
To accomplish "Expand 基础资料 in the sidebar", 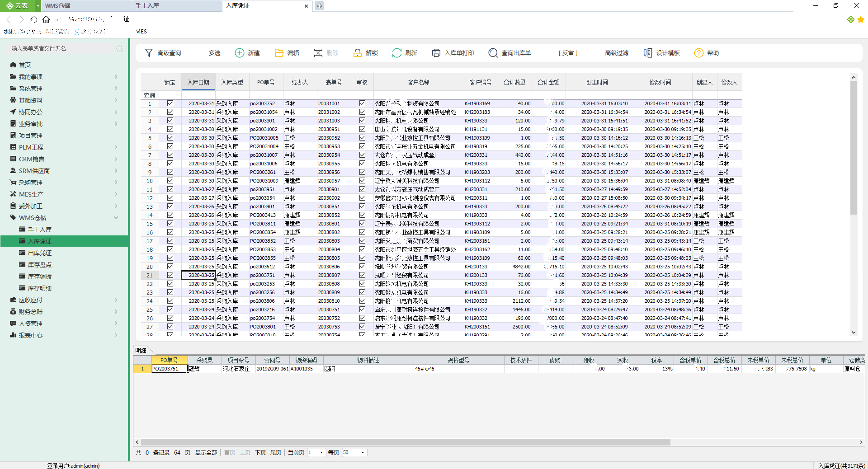I will pos(116,100).
